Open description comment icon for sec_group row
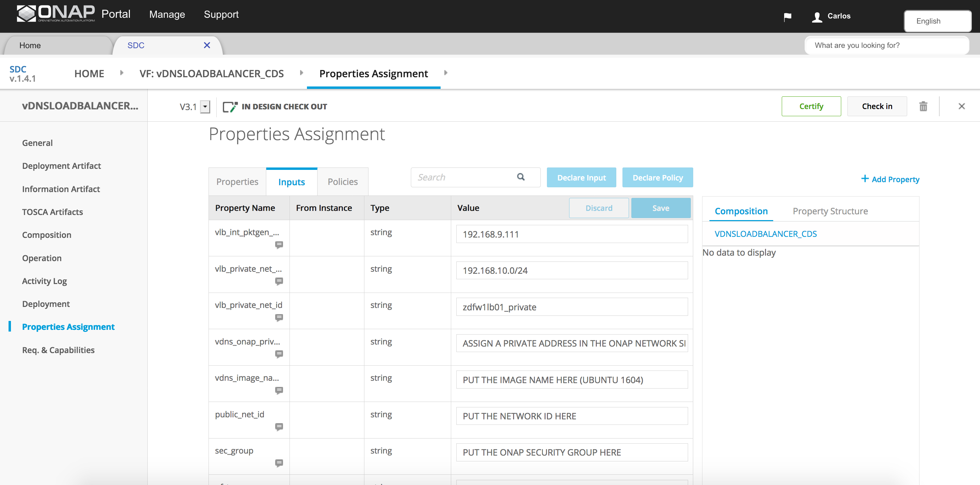This screenshot has width=980, height=485. coord(279,463)
